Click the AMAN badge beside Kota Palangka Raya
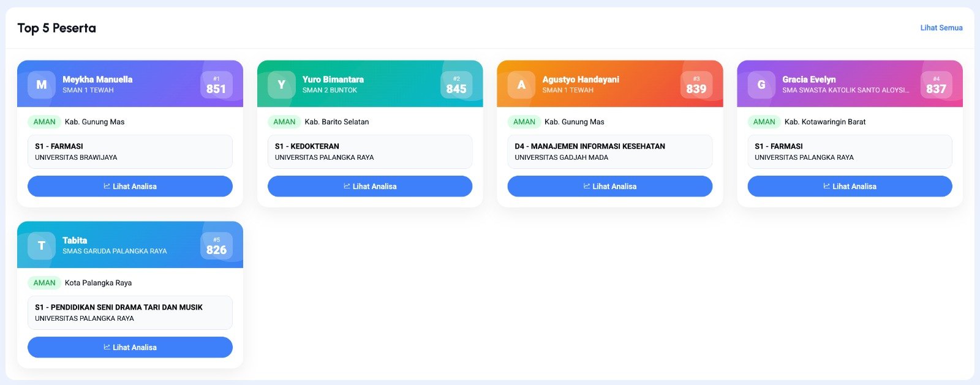Viewport: 980px width, 385px height. click(x=44, y=283)
